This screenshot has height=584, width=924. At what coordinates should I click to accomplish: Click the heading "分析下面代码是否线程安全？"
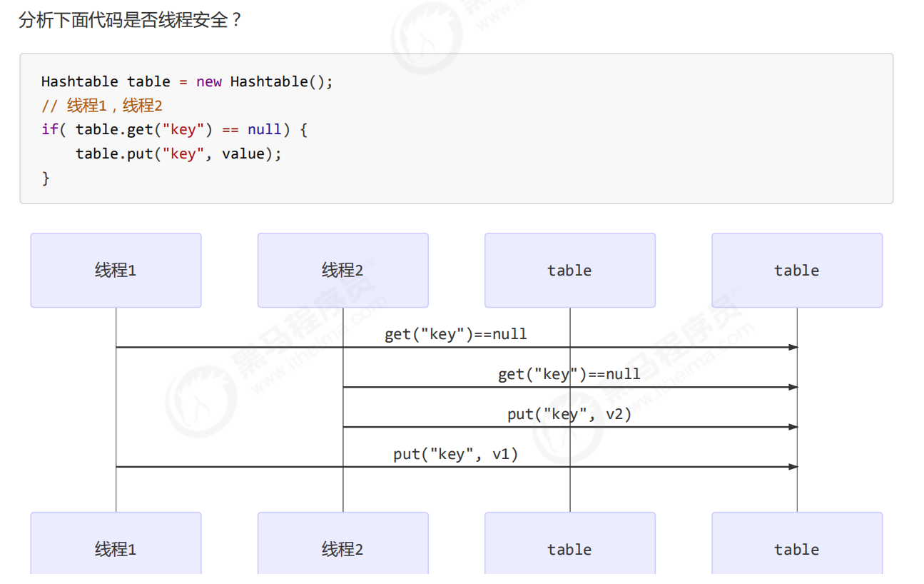click(x=131, y=20)
